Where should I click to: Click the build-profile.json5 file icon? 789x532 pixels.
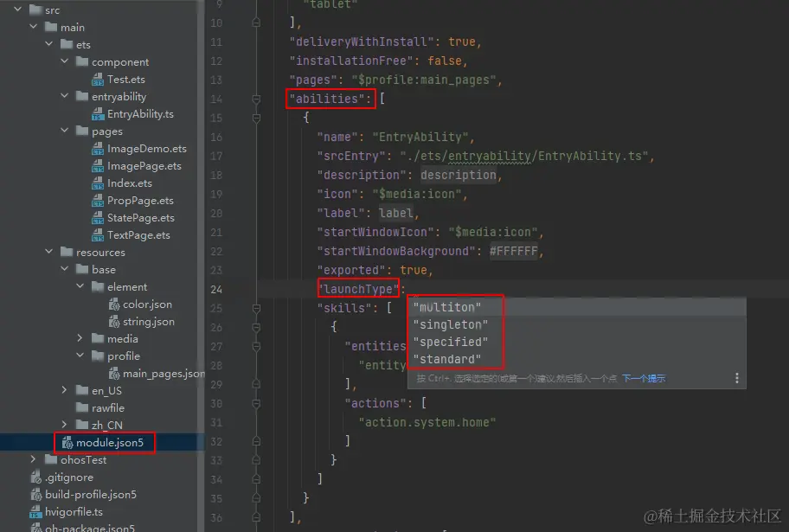(36, 494)
